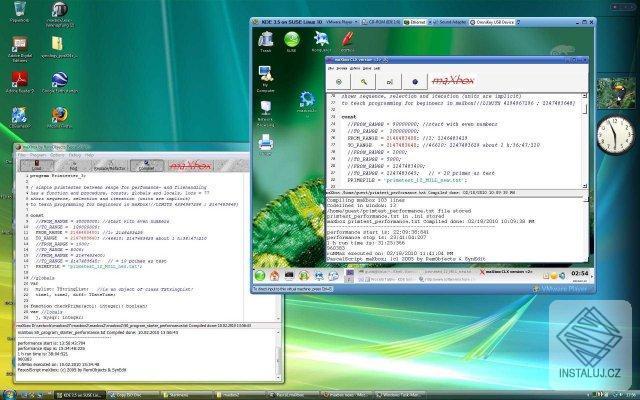640x400 pixels.
Task: Open Trash icon on the SUSE guest desktop
Action: [x=266, y=42]
